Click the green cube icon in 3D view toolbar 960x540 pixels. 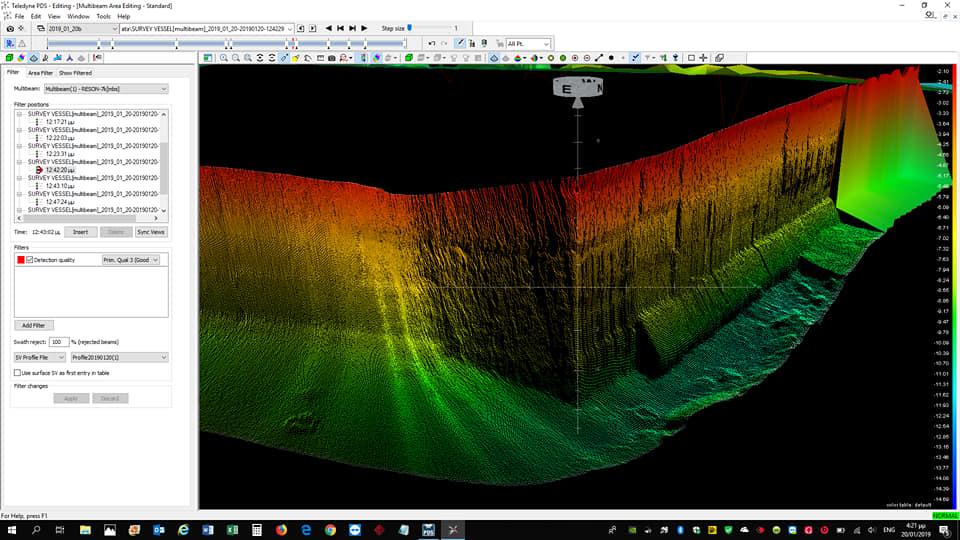click(x=409, y=58)
